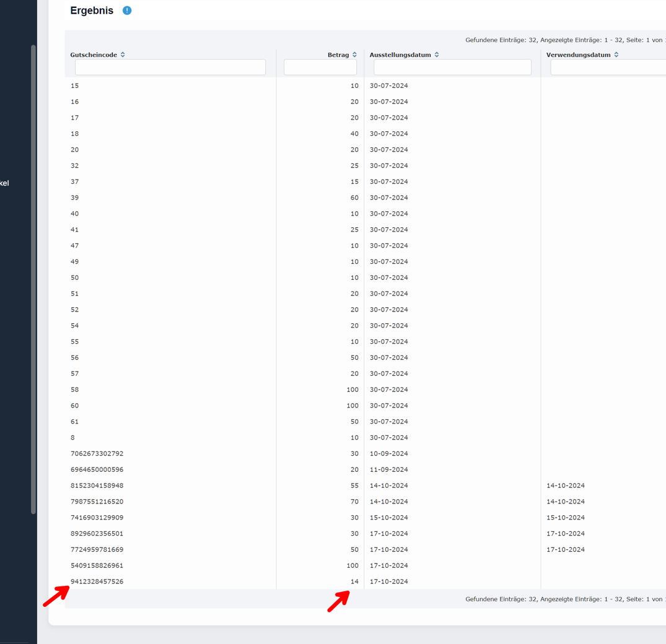Click the sort icon on the Verwendungsdatum column
This screenshot has width=666, height=644.
[x=616, y=54]
